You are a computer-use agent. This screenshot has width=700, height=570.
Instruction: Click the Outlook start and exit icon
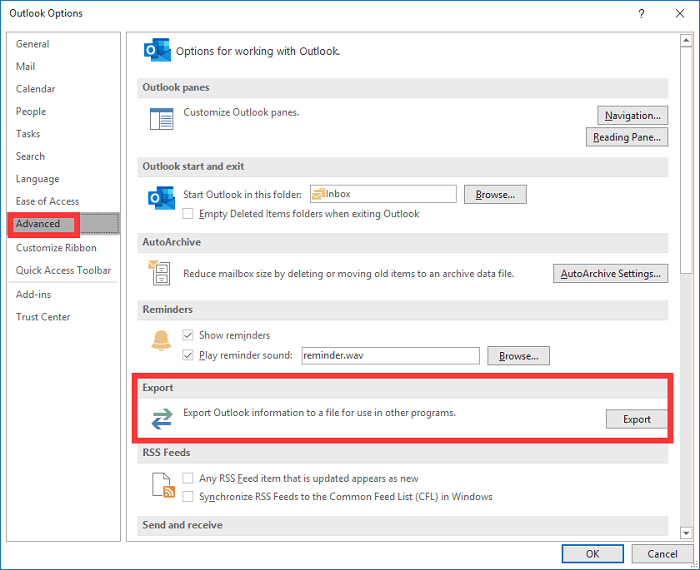(161, 198)
